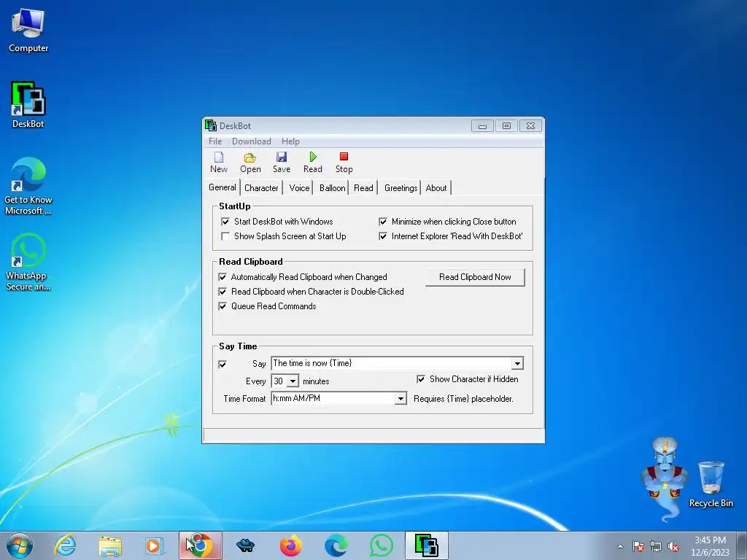Switch to the About tab
This screenshot has height=560, width=747.
[x=436, y=188]
